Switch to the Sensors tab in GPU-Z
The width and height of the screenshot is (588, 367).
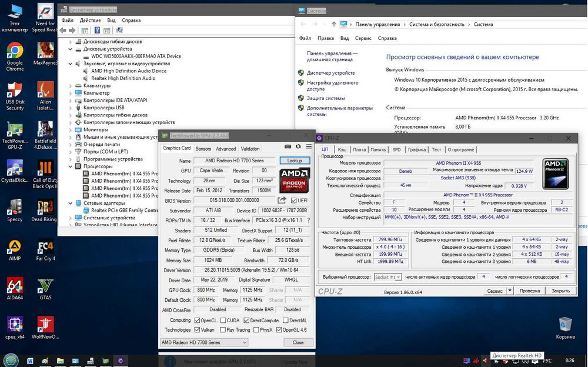coord(203,149)
